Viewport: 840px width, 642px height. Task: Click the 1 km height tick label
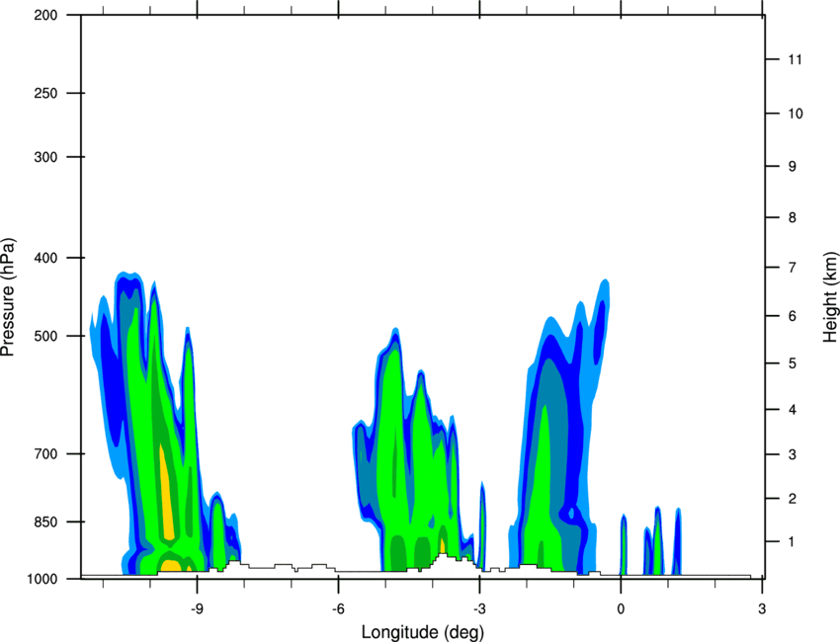tap(792, 542)
